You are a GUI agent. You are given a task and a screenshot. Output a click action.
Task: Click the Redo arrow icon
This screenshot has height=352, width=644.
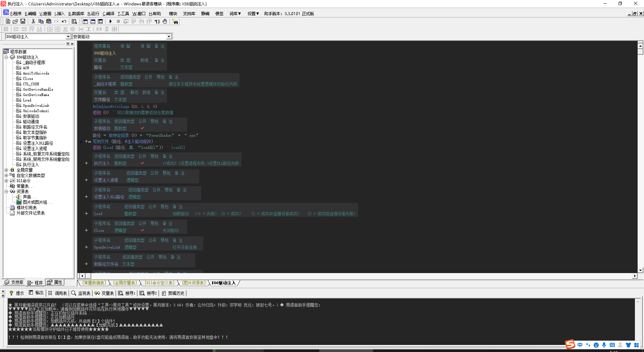point(56,21)
